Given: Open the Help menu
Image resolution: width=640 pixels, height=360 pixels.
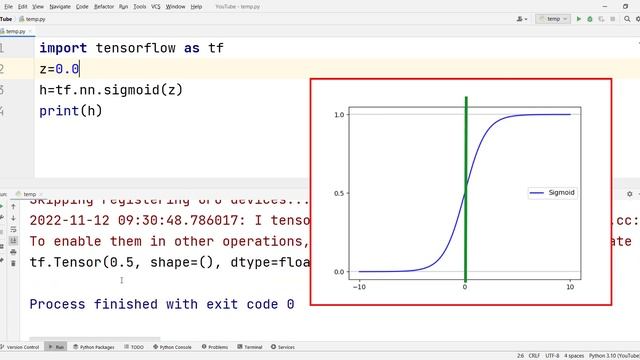Looking at the screenshot, I should coord(196,7).
